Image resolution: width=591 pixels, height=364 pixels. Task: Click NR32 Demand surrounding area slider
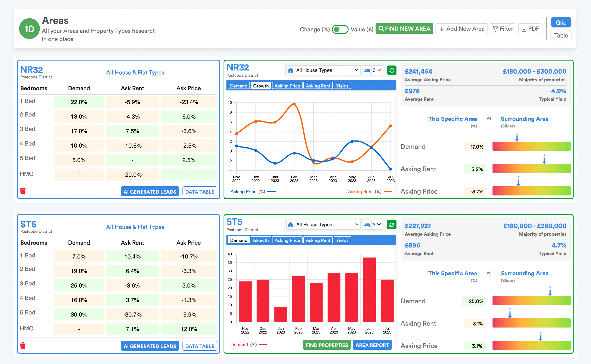531,146
